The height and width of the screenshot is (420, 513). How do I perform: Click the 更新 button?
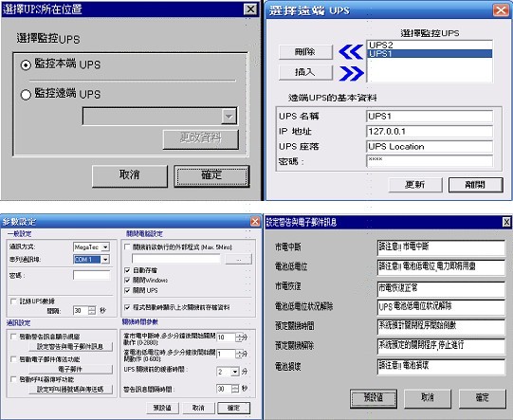pos(415,185)
